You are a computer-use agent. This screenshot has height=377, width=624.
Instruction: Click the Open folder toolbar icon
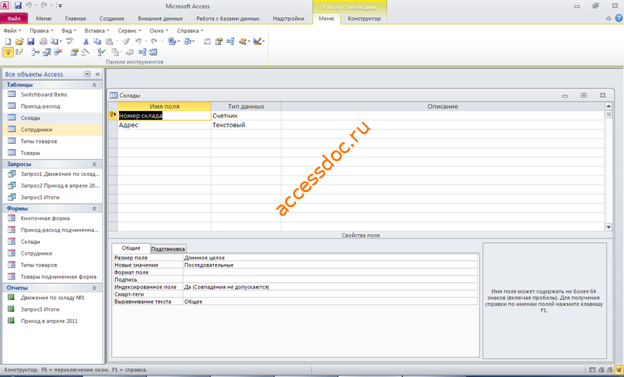(19, 41)
